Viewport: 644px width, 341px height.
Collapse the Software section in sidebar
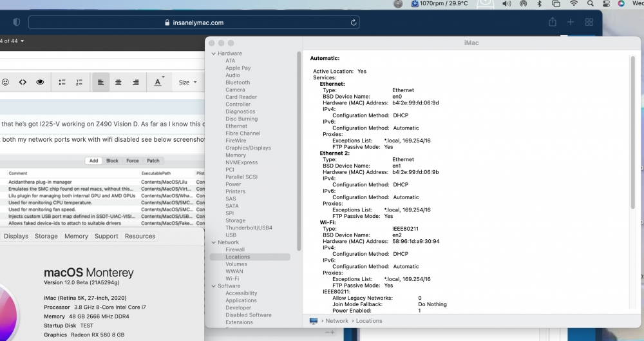214,286
